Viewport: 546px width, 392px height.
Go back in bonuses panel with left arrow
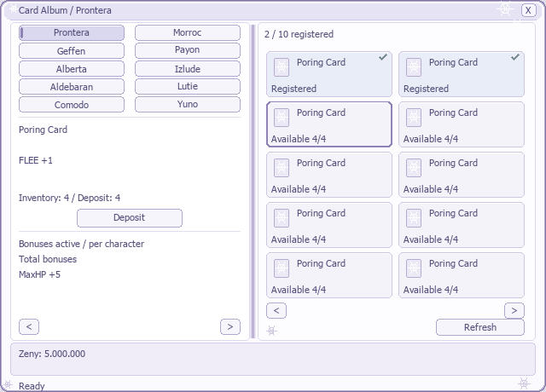coord(29,327)
